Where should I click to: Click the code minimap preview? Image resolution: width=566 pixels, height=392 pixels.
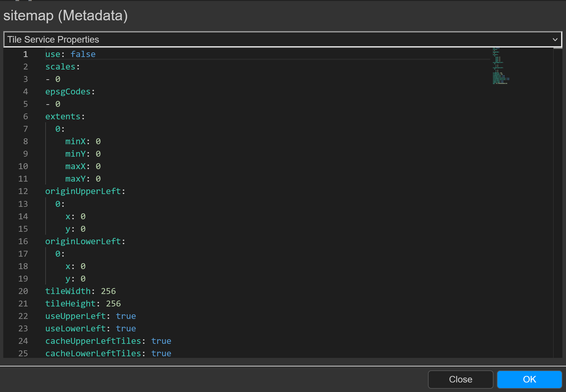pyautogui.click(x=501, y=66)
